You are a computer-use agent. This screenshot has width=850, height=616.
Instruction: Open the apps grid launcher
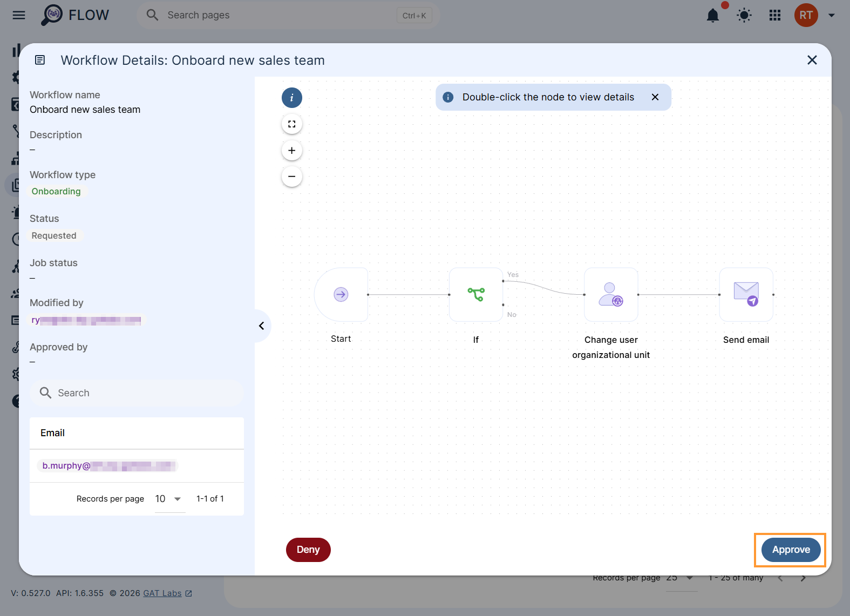pos(775,15)
